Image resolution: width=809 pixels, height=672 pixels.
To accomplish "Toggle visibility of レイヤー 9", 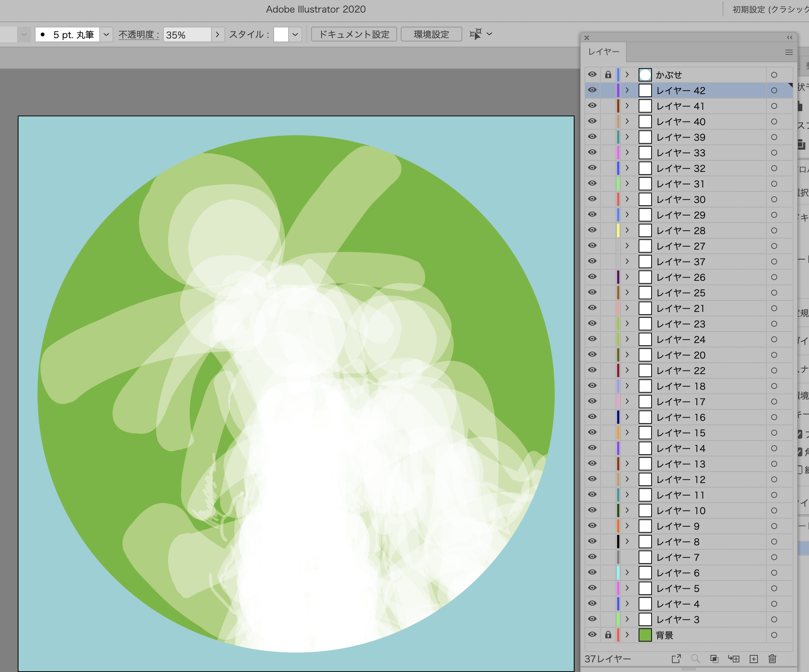I will (593, 526).
